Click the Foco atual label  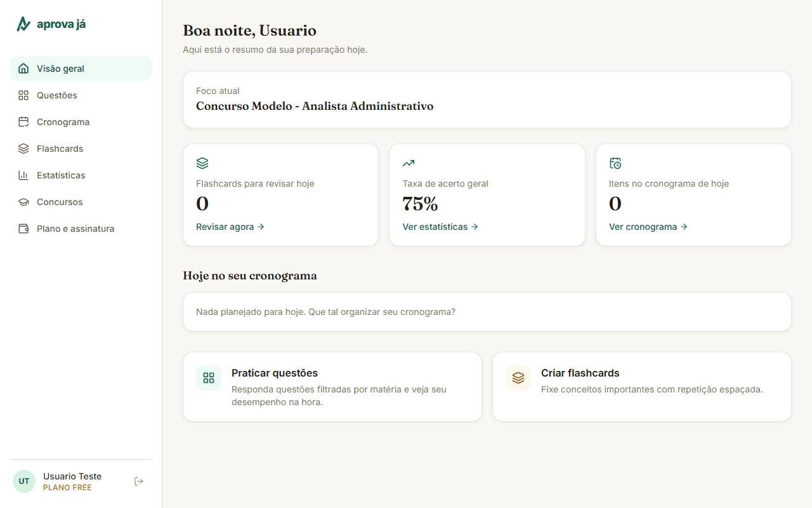click(218, 91)
